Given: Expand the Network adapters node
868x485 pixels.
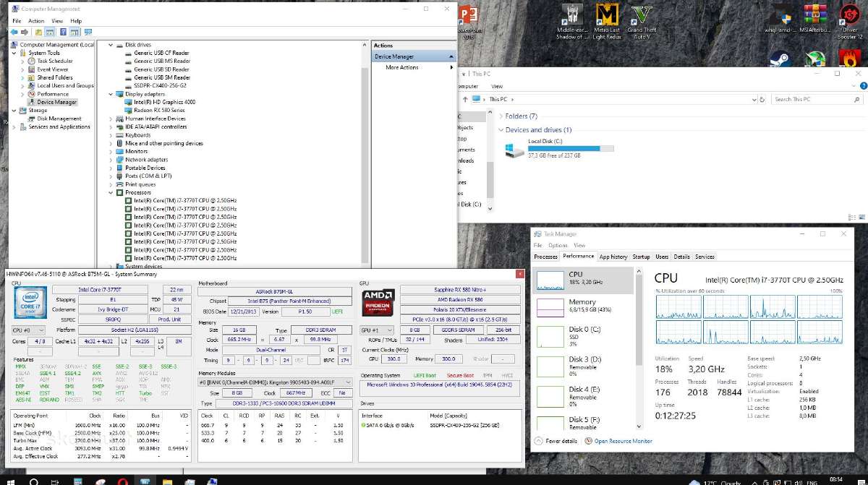Looking at the screenshot, I should pos(111,160).
